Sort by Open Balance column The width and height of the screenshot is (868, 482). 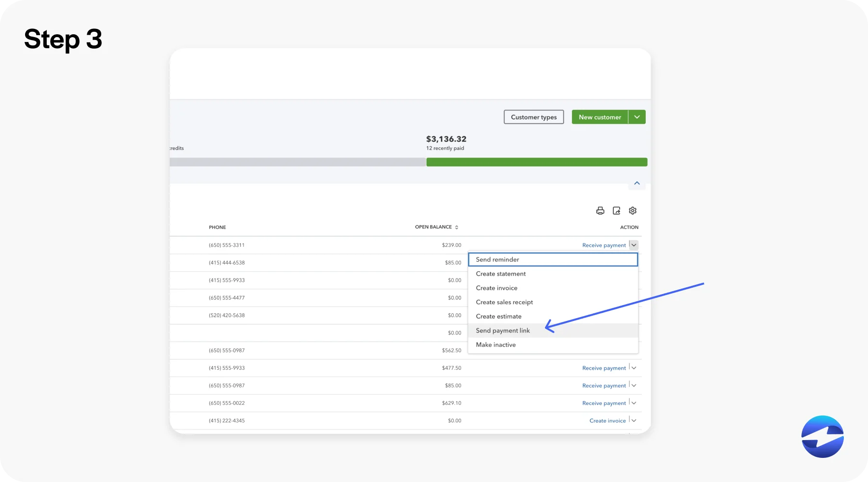pos(436,227)
